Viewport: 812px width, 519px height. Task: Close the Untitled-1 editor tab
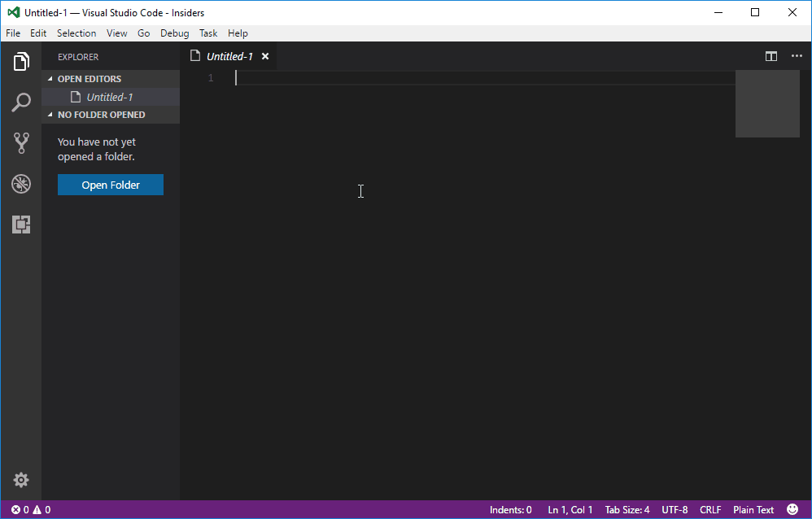tap(265, 56)
